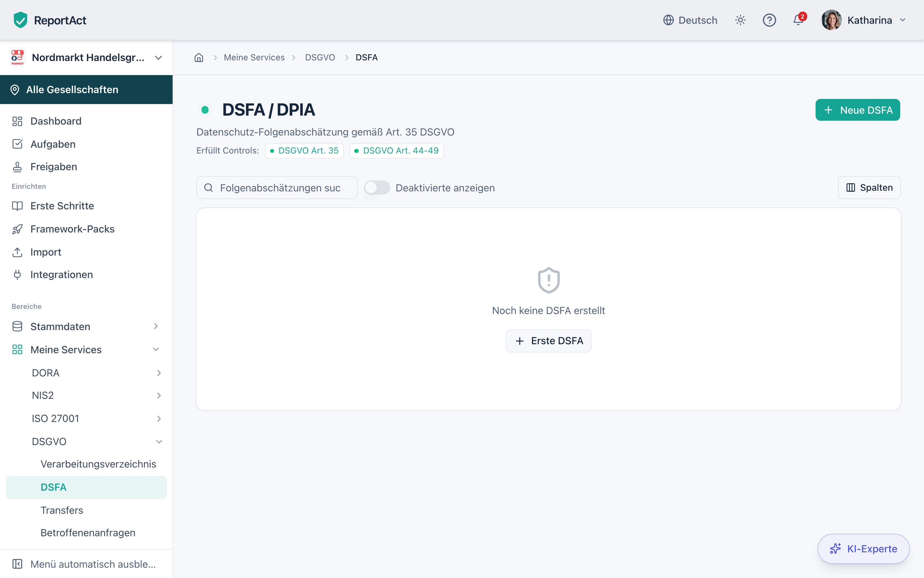Open Betroffenenanfragen under DSGVO
The image size is (924, 578).
coord(86,533)
